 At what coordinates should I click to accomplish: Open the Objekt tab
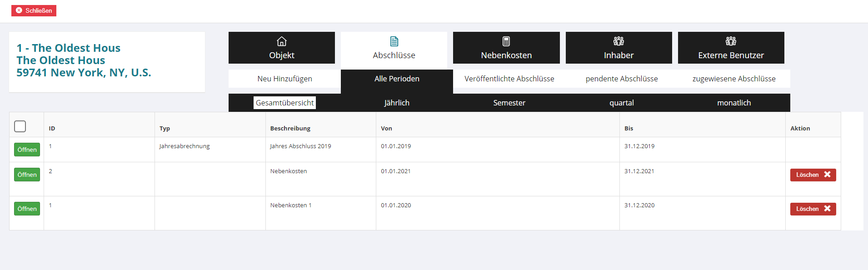click(x=282, y=48)
